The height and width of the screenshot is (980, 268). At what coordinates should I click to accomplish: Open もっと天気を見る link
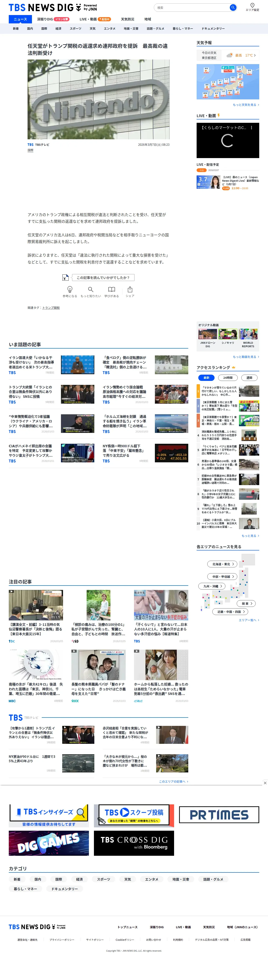[246, 105]
